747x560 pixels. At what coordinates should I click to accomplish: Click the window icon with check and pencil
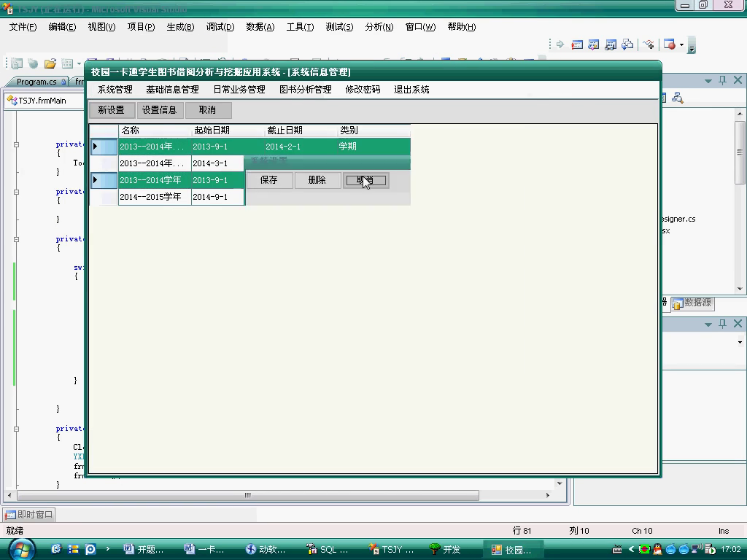coord(594,44)
